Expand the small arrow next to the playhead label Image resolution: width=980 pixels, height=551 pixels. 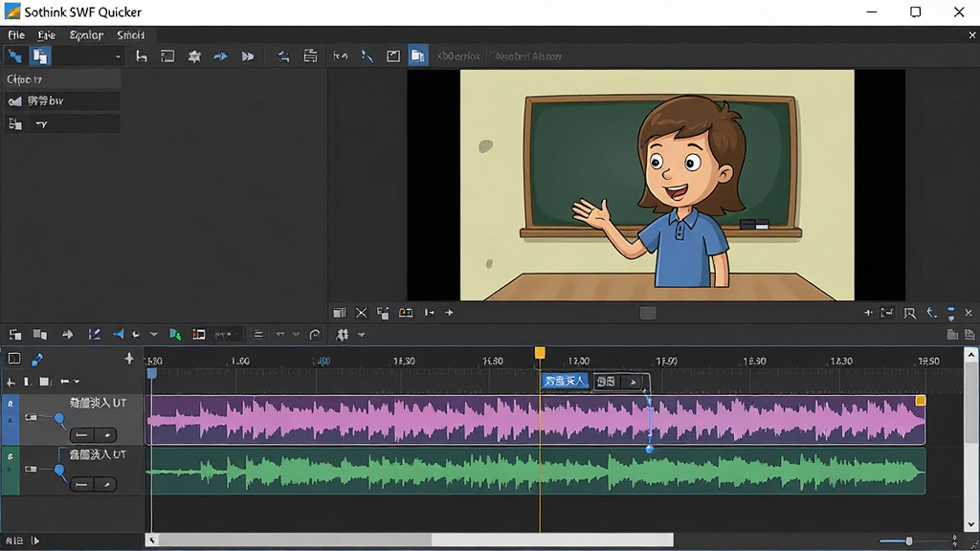click(634, 382)
